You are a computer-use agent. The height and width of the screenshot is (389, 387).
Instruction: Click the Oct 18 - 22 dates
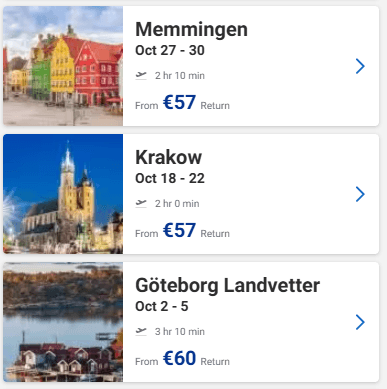170,178
